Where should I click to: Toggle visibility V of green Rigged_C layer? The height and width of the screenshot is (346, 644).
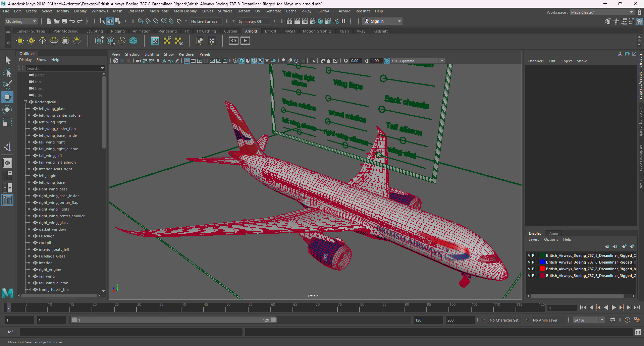pos(529,255)
